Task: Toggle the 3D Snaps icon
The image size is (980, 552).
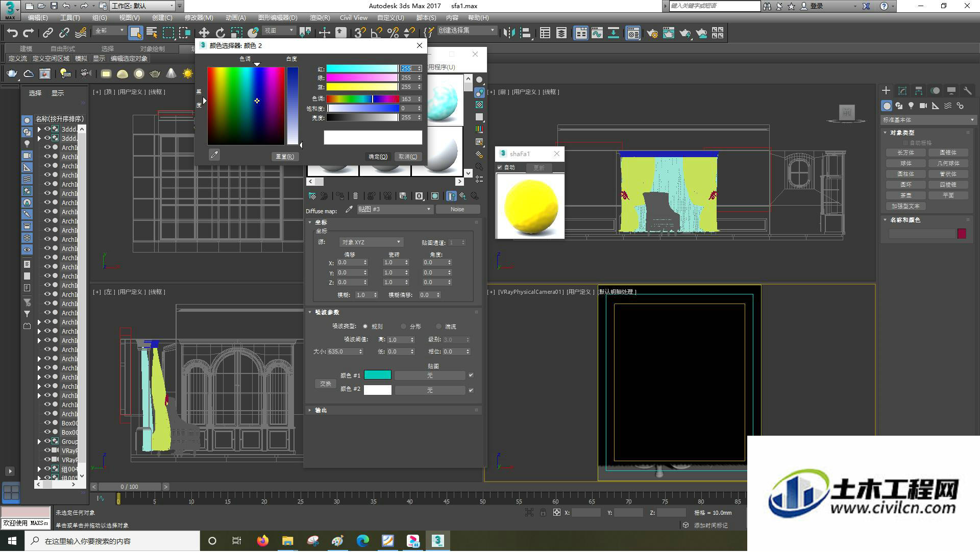Action: tap(360, 33)
